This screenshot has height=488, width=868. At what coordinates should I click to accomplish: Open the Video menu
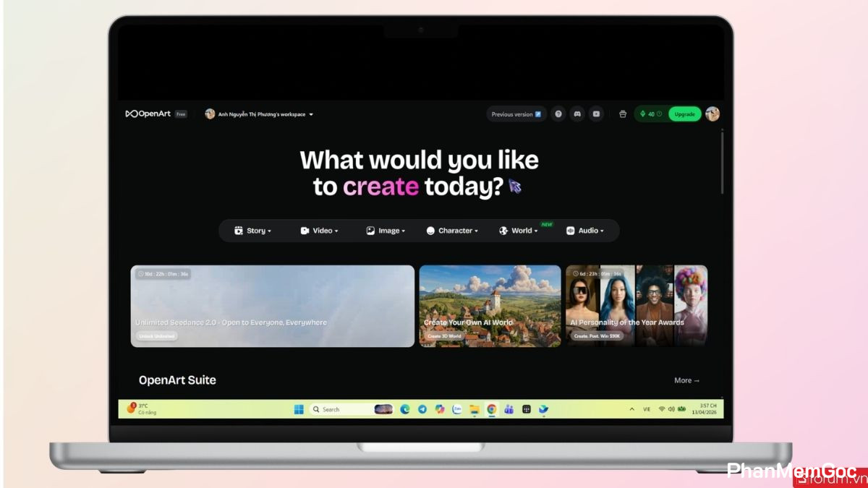(x=319, y=231)
